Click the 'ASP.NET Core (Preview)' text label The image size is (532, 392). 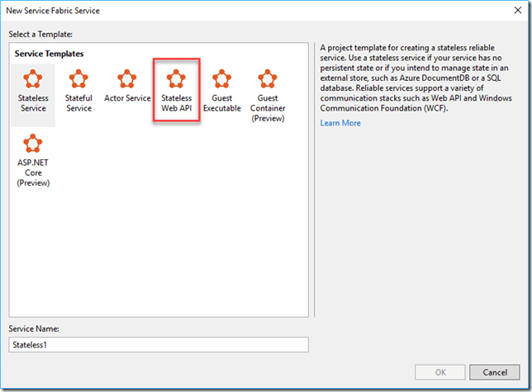coord(33,172)
